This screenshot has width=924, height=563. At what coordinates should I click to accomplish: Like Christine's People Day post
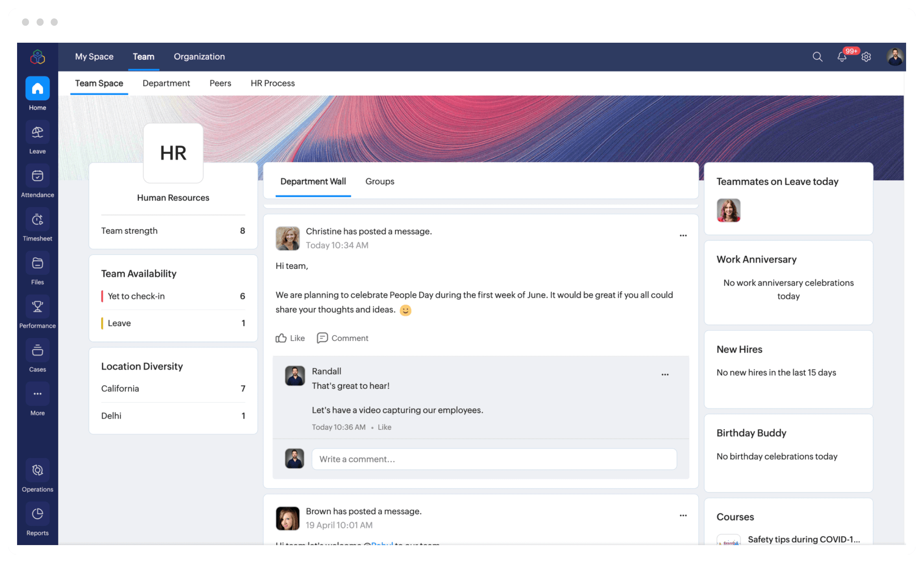coord(290,338)
